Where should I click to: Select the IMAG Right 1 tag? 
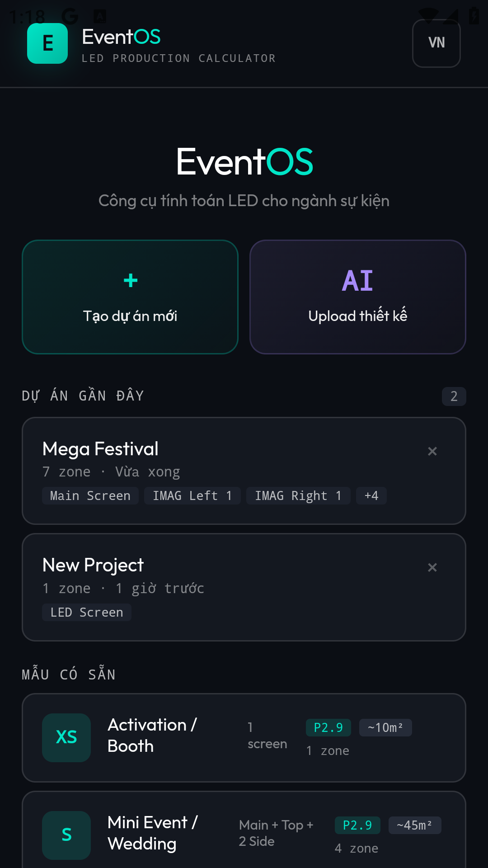pyautogui.click(x=298, y=496)
